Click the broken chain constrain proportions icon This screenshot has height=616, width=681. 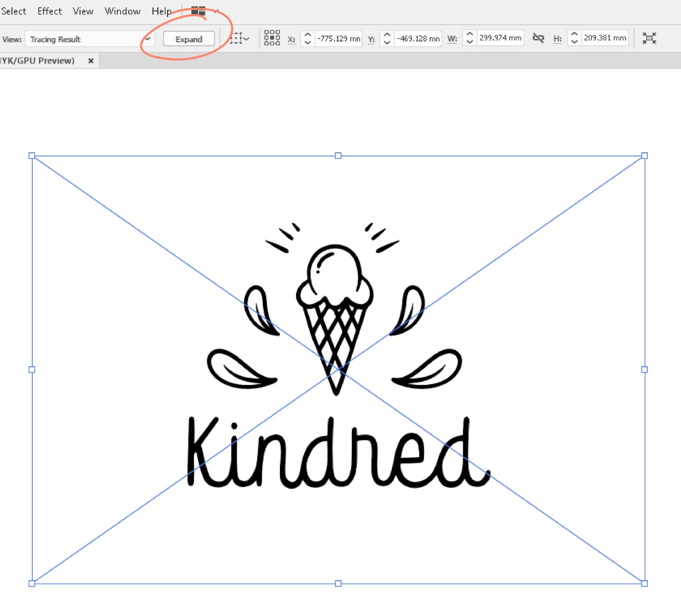tap(539, 38)
